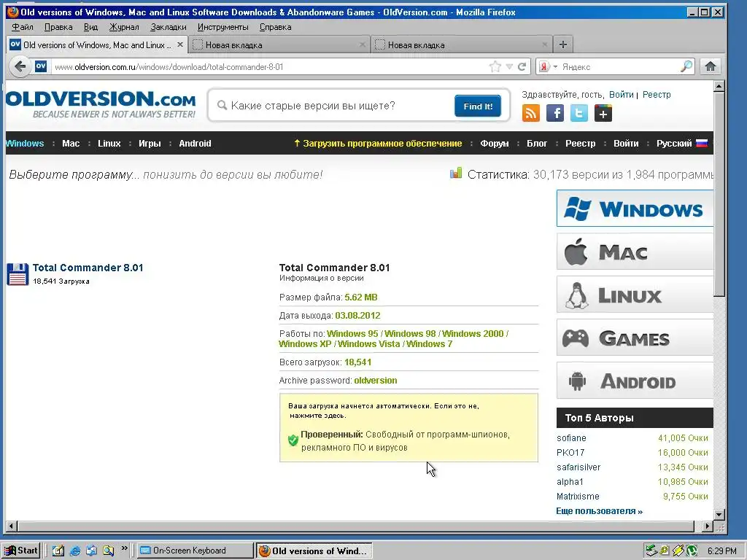Focus the Яндекс search box
The image size is (747, 560).
[x=619, y=66]
